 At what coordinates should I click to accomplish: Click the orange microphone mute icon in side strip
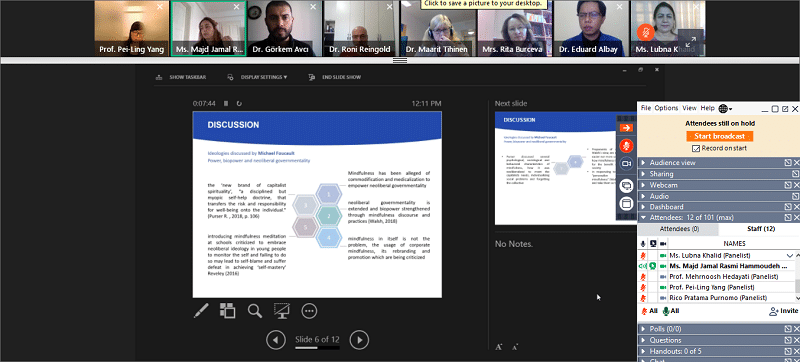tap(627, 146)
